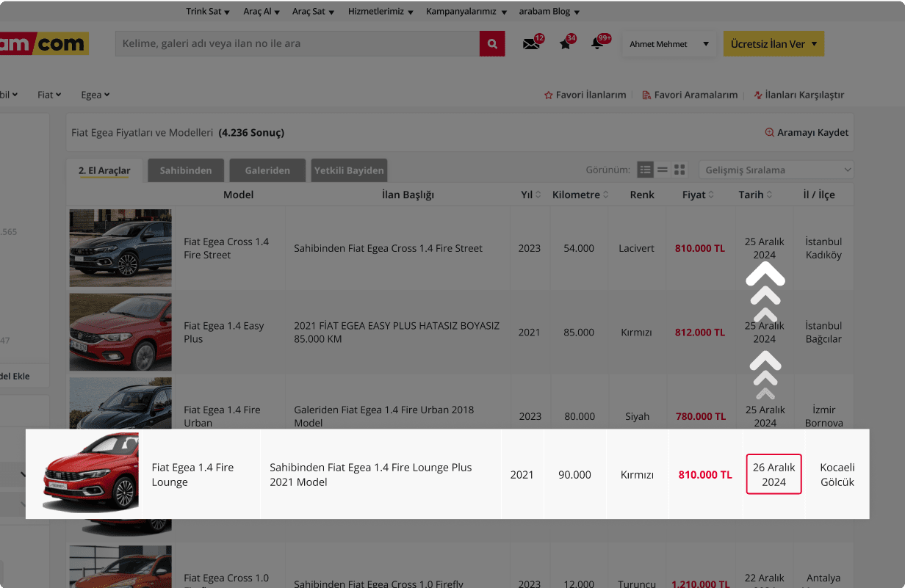Screen dimensions: 905x588
Task: Open Kampanyalarımız menu
Action: (466, 12)
